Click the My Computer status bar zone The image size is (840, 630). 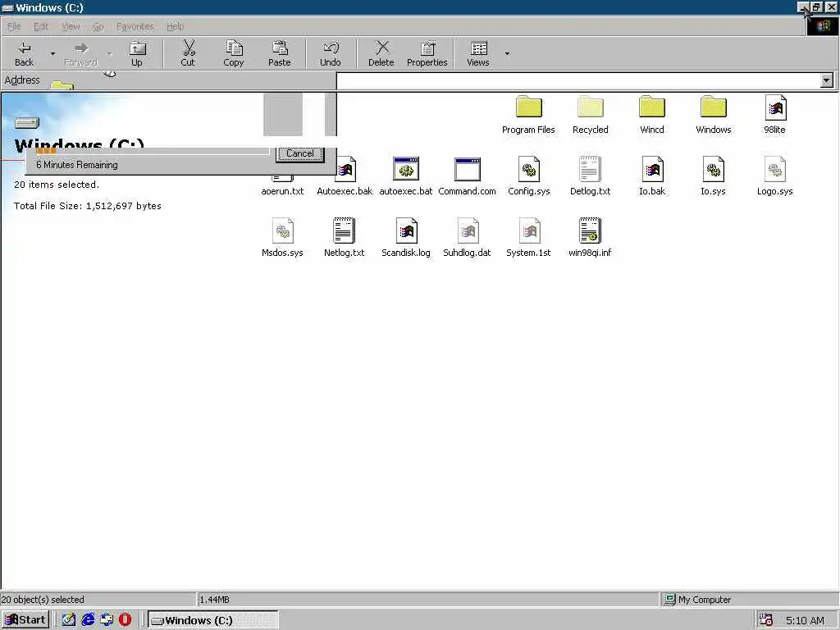coord(748,600)
